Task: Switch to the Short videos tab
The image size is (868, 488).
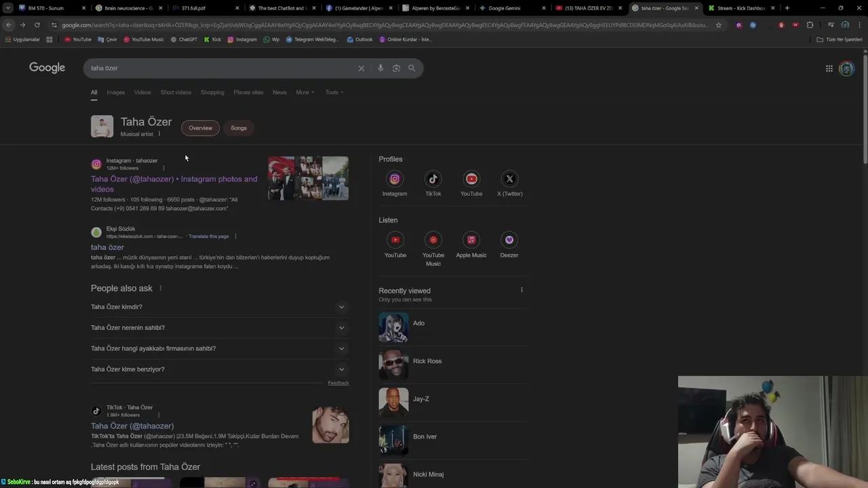Action: tap(176, 92)
